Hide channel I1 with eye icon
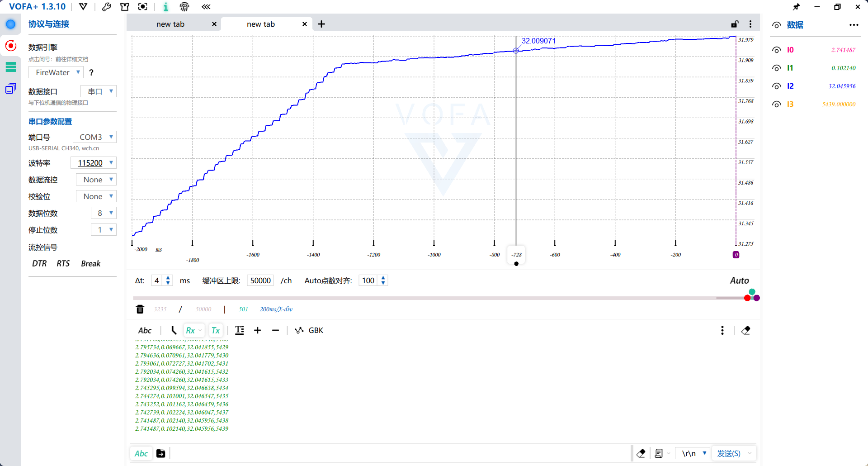This screenshot has width=868, height=466. pos(776,68)
